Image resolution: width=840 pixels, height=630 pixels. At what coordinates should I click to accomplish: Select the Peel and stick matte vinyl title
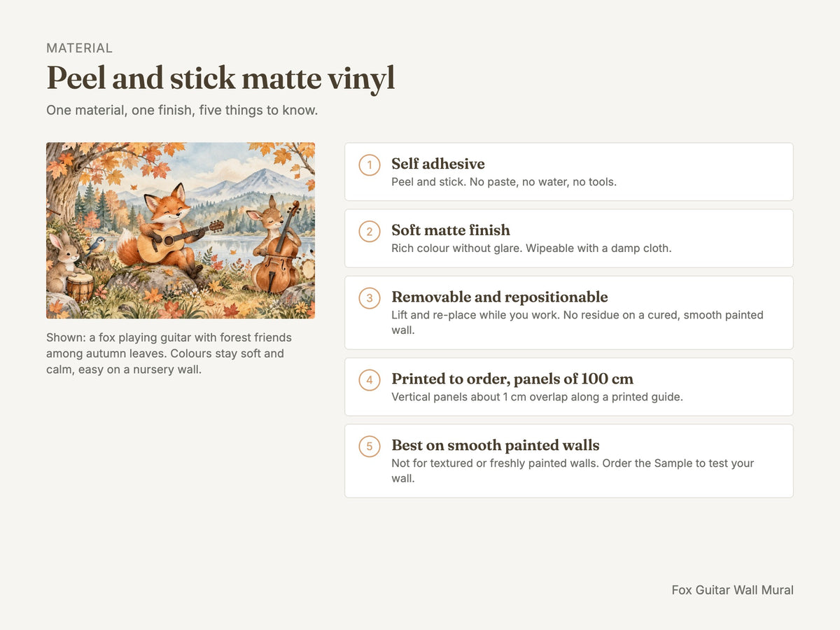click(x=220, y=78)
